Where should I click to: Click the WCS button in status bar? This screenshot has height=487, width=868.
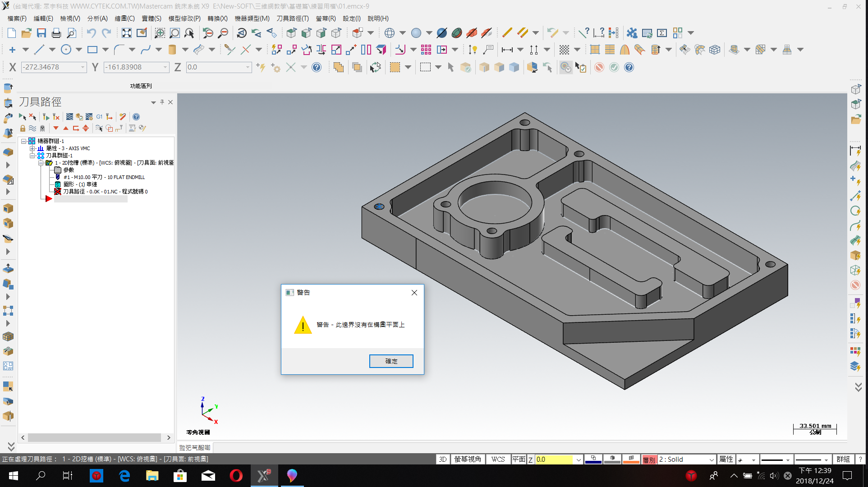coord(498,459)
